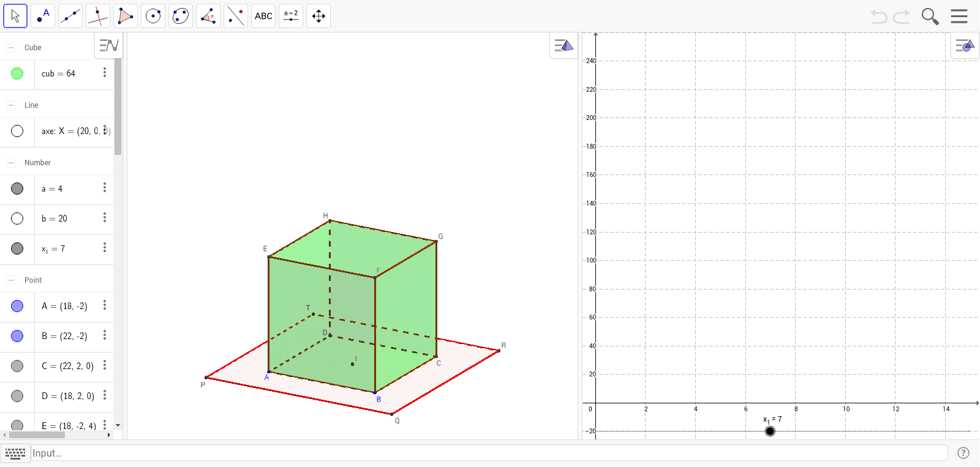Click in the Input bar field
This screenshot has height=467, width=980.
pyautogui.click(x=489, y=453)
